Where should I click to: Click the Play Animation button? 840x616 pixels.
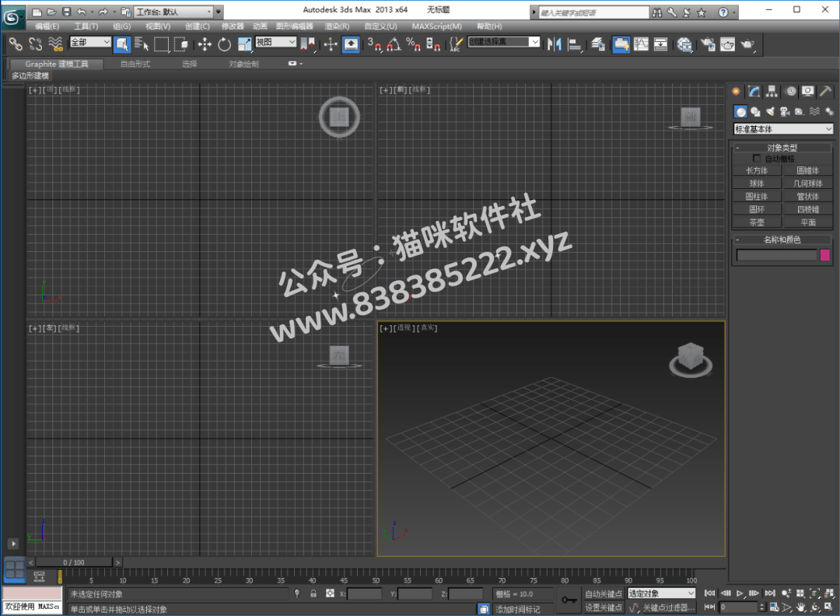pyautogui.click(x=740, y=593)
